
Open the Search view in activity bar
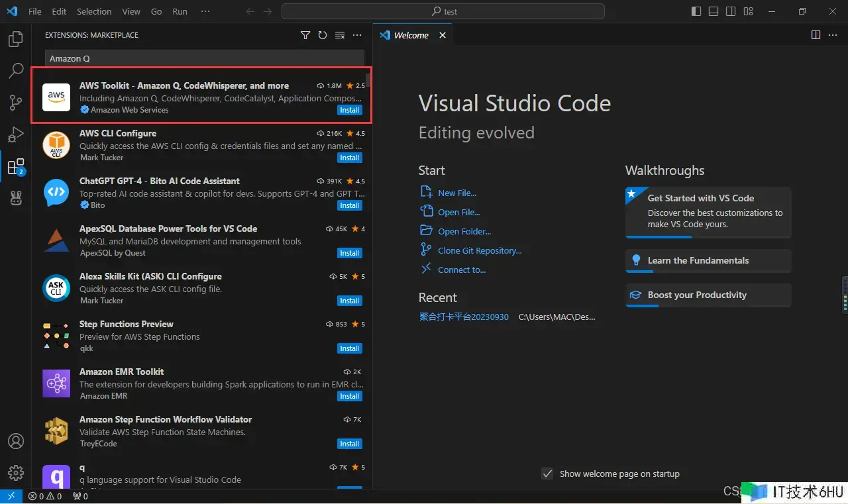(x=15, y=71)
